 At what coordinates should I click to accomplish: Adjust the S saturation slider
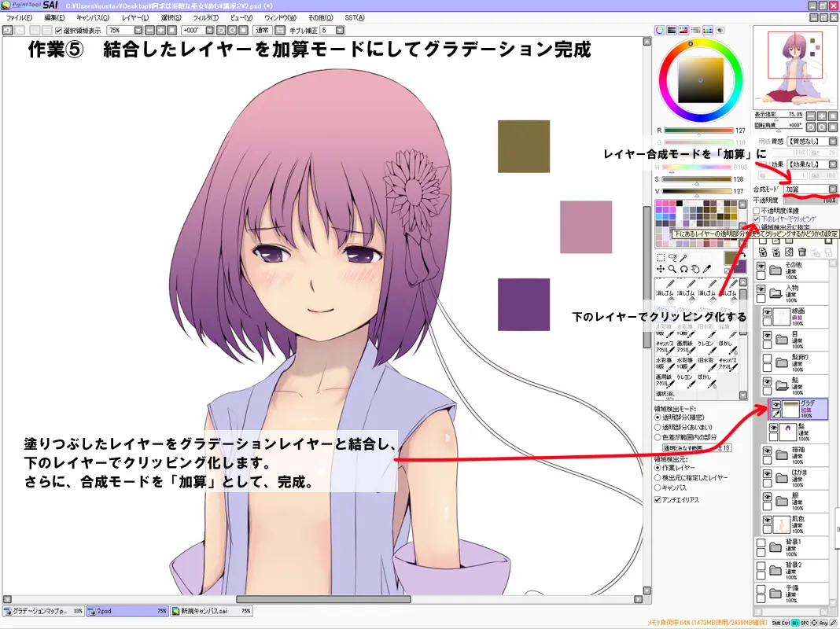tap(696, 179)
